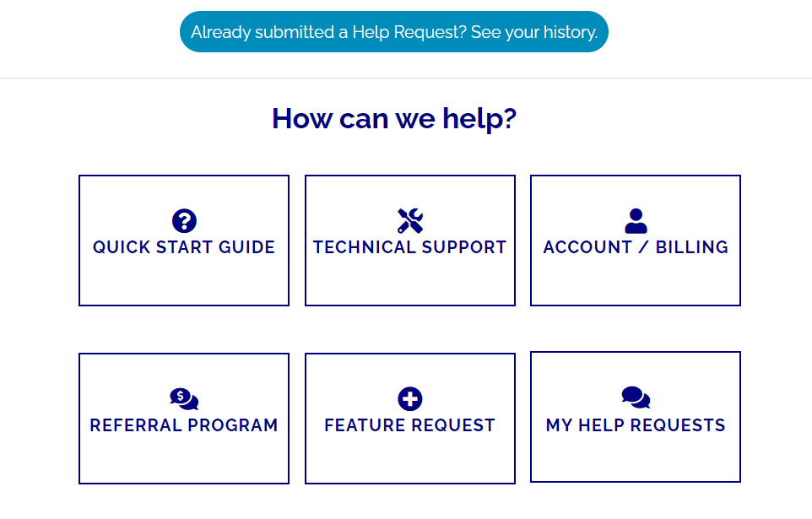Screen dimensions: 812x519
Task: View MY HELP REQUESTS via its text label
Action: (x=636, y=425)
